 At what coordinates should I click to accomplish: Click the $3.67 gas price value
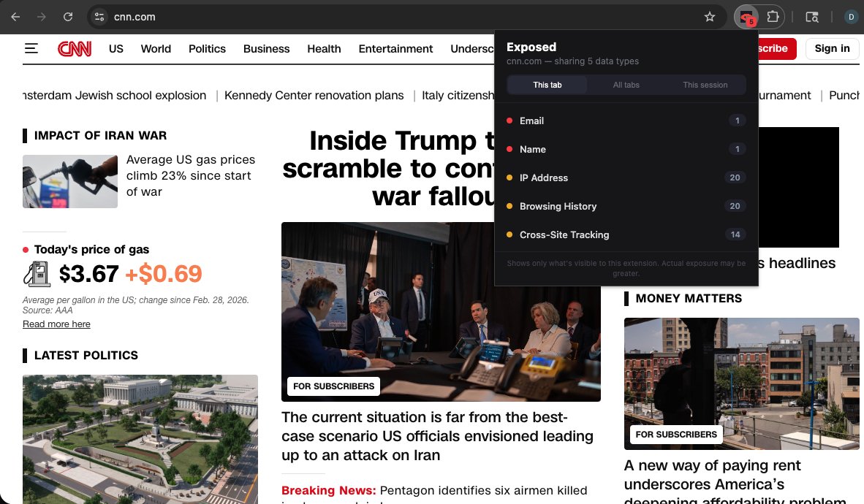coord(88,274)
